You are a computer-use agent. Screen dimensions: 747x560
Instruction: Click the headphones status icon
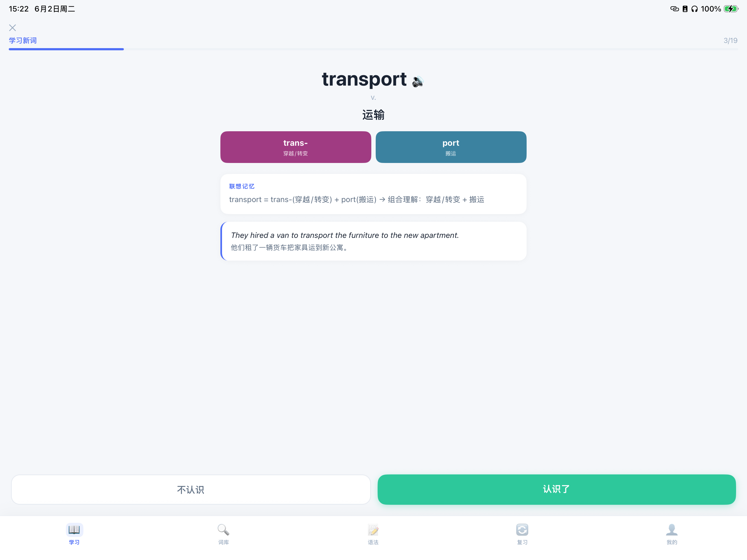[694, 9]
